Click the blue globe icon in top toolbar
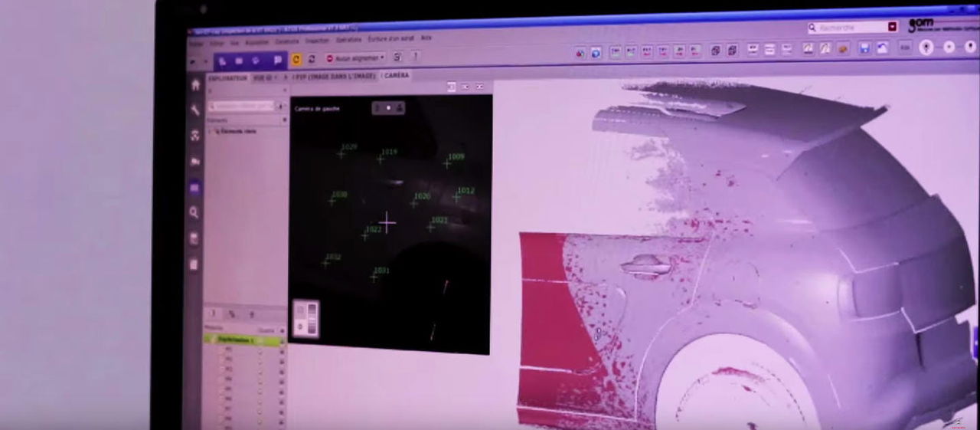Screen dimensions: 980x430 [596, 52]
